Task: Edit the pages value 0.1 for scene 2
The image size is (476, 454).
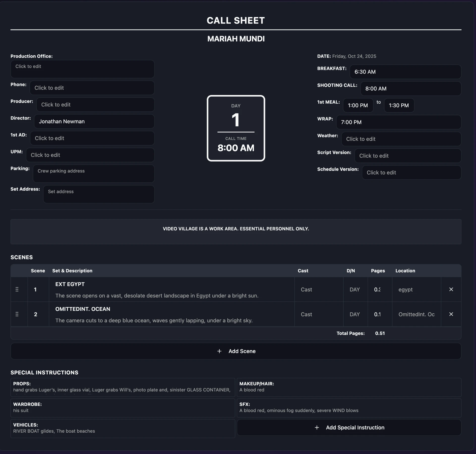Action: click(380, 314)
